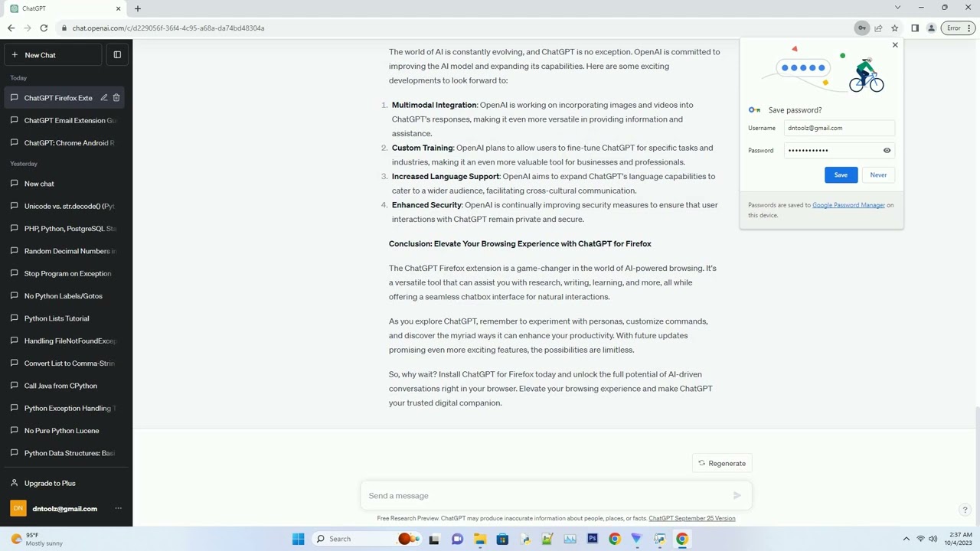
Task: Open No Pure Python Lucene chat
Action: (66, 431)
